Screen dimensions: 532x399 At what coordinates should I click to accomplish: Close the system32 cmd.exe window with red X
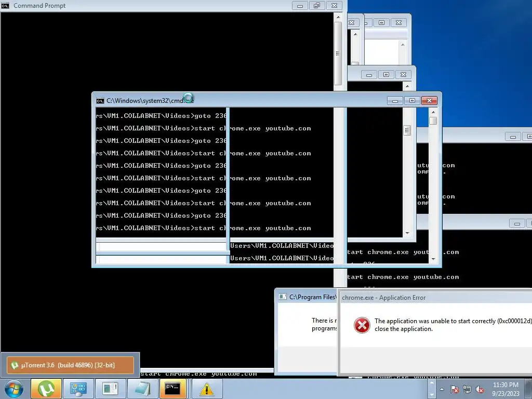click(x=429, y=101)
